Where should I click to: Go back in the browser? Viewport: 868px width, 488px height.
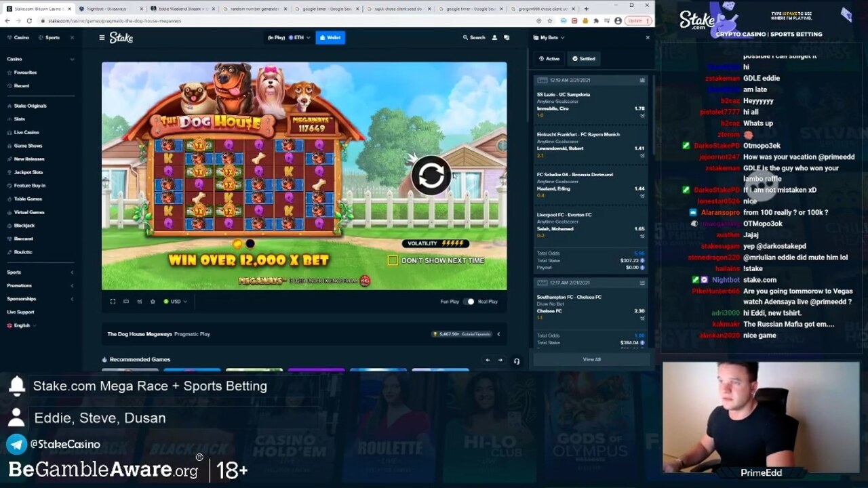tap(7, 21)
